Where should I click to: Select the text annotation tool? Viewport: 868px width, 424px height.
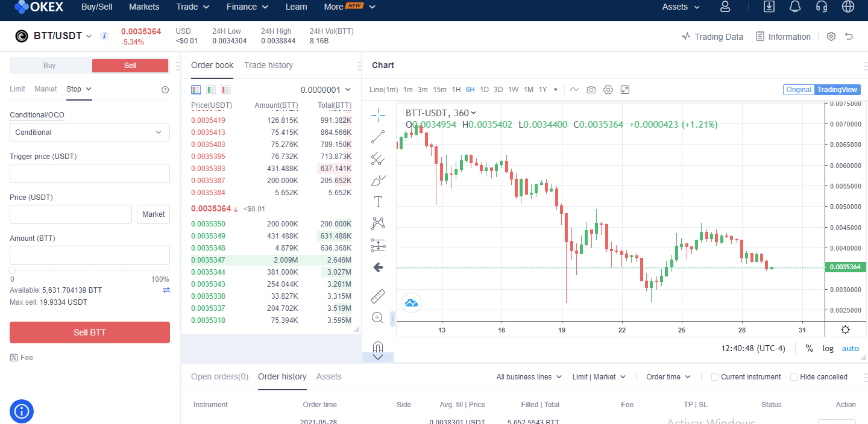pyautogui.click(x=378, y=202)
